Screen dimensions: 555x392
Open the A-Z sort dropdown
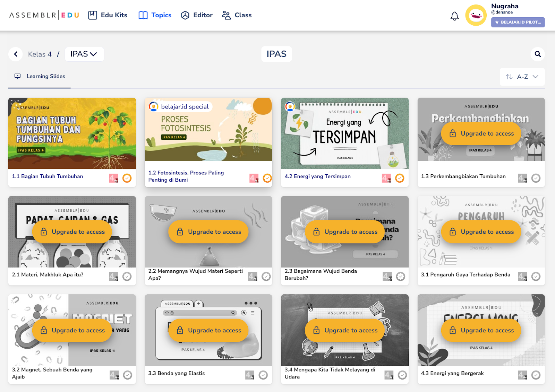pos(522,77)
